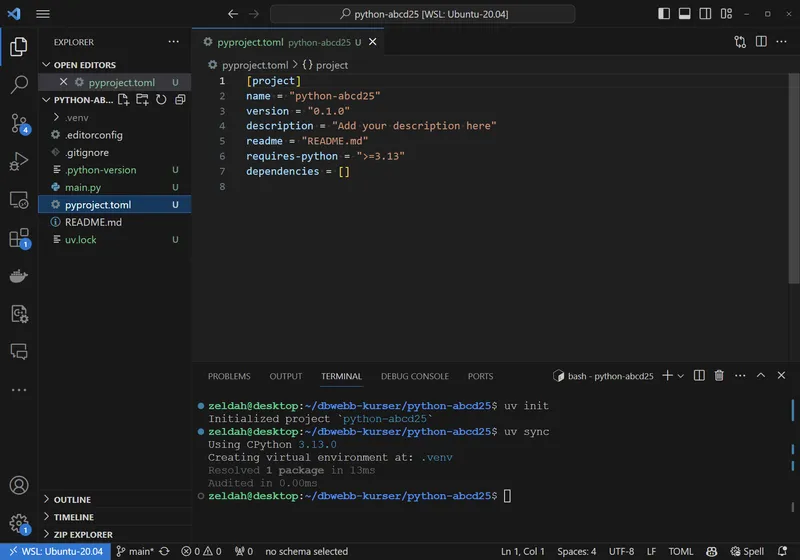Open Explorer views and more actions

173,42
